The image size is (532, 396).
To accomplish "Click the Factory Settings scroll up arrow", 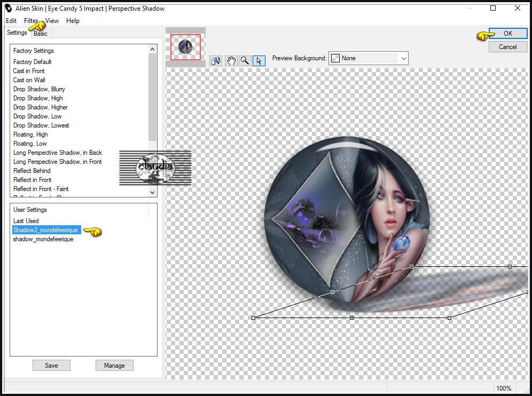I will click(x=153, y=49).
